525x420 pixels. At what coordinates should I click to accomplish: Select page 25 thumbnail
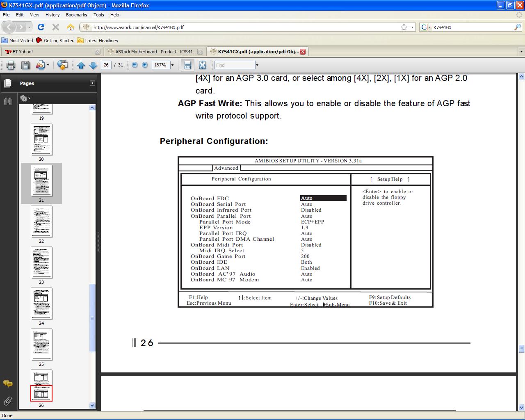click(41, 344)
